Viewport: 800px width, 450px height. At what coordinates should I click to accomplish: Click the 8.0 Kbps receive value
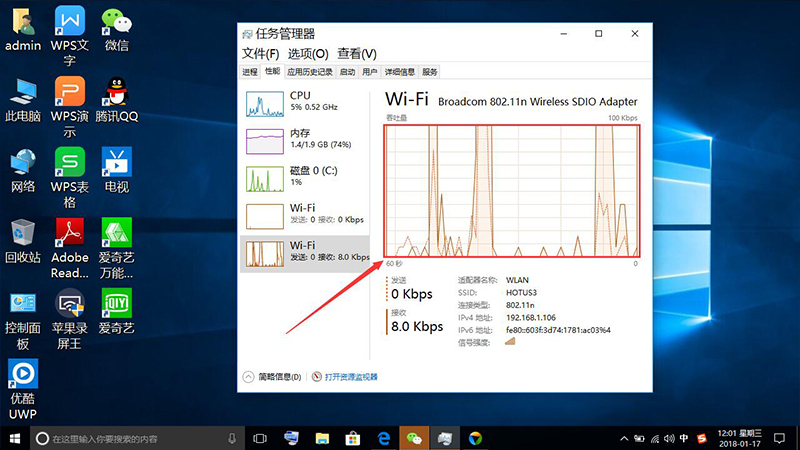click(x=417, y=327)
